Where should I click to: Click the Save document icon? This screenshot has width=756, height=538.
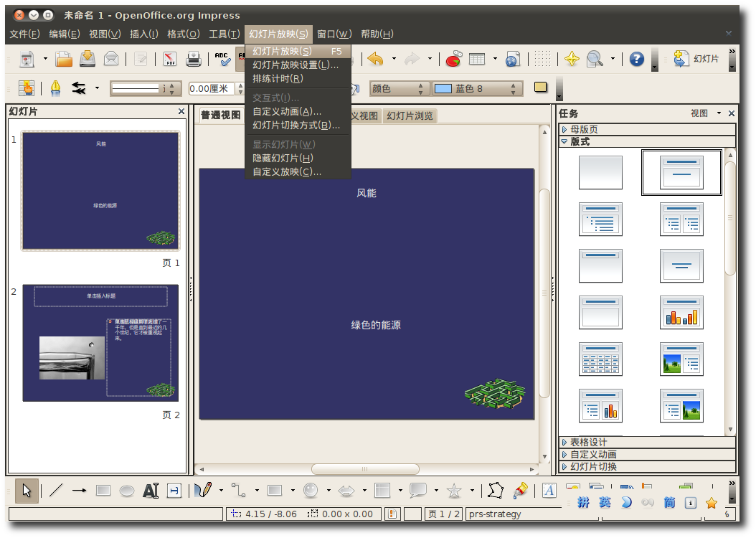pos(88,59)
